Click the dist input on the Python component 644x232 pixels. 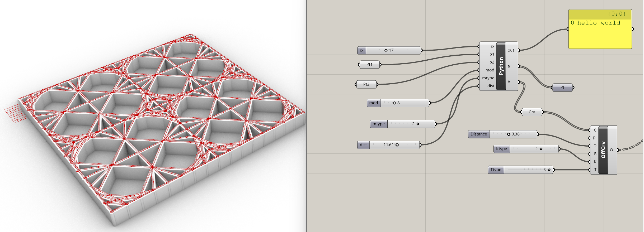pos(491,86)
